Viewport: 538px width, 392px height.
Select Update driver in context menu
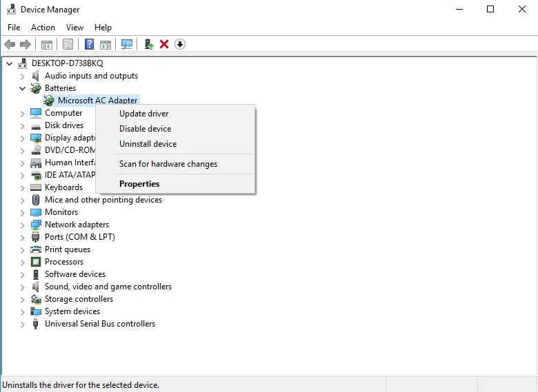pyautogui.click(x=143, y=114)
